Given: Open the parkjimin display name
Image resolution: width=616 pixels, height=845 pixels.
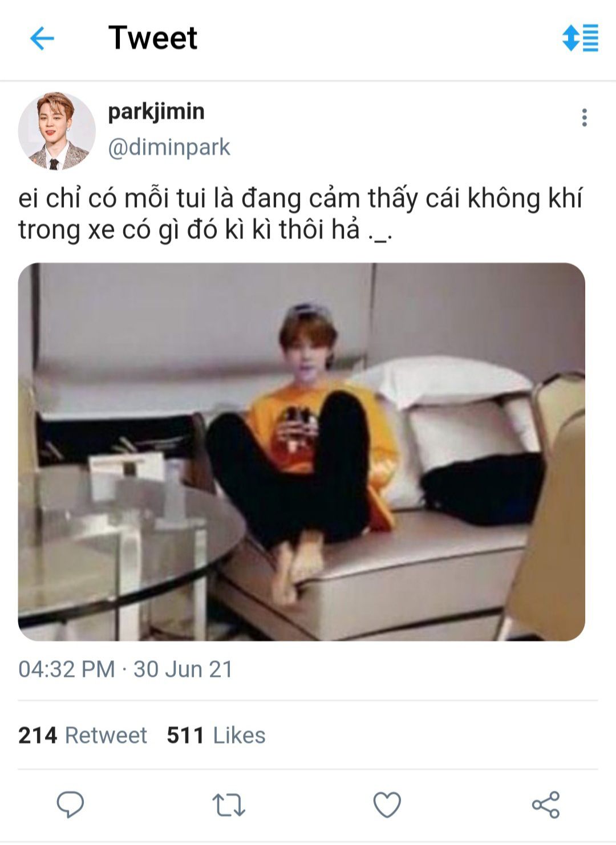Looking at the screenshot, I should (x=156, y=111).
